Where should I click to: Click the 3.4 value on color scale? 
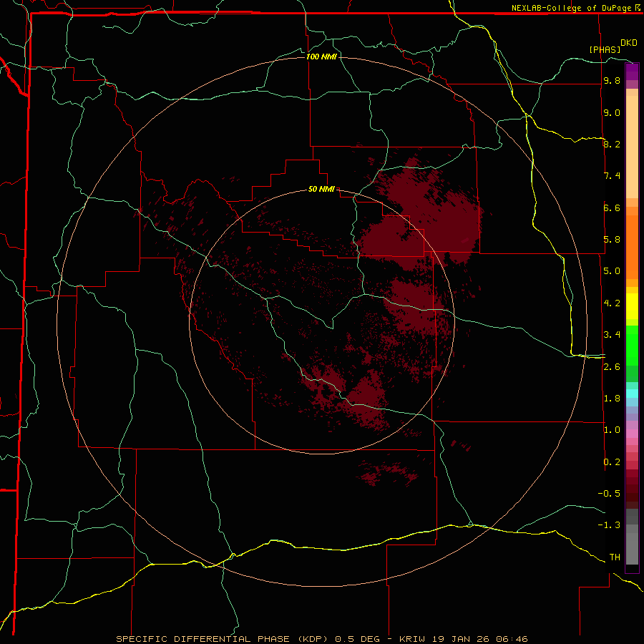tap(612, 335)
